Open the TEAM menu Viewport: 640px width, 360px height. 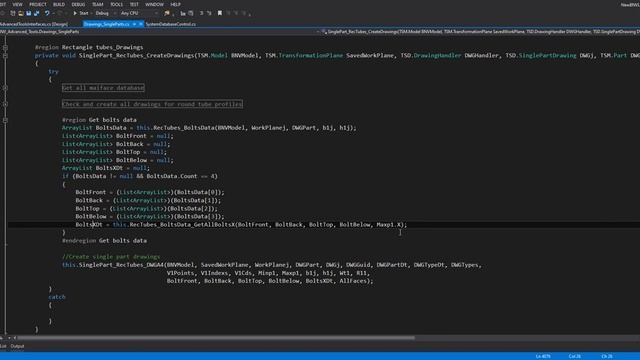(x=98, y=4)
